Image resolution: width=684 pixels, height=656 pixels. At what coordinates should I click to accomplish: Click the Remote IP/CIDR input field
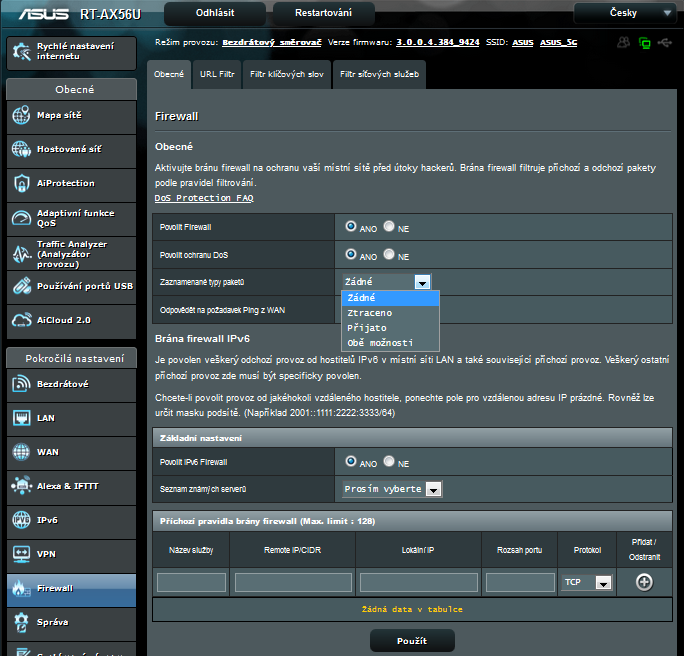(x=292, y=582)
